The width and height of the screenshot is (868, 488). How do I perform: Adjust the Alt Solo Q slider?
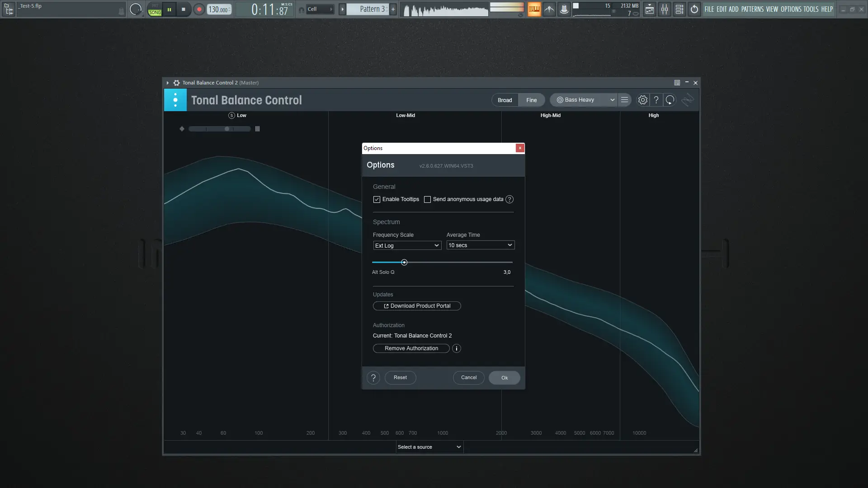pyautogui.click(x=405, y=262)
